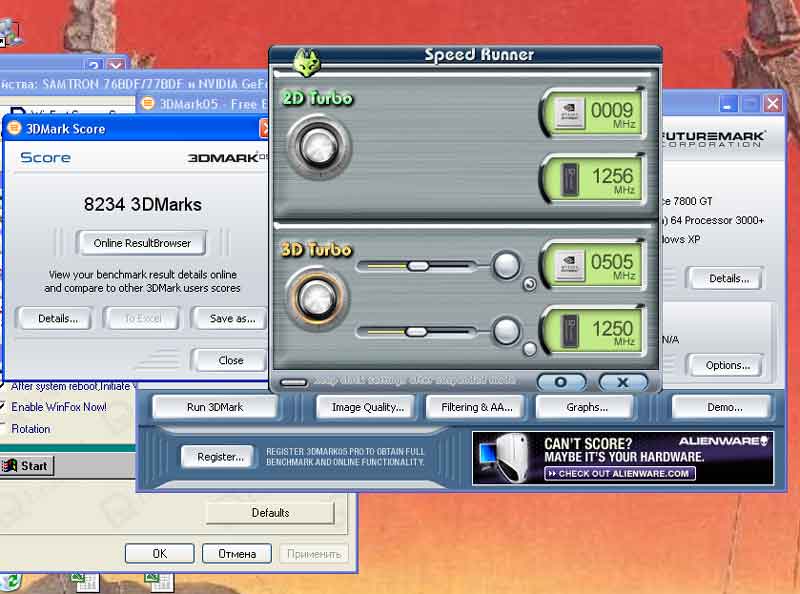Screen dimensions: 800x594
Task: Click the O button in Speed Runner
Action: coord(561,382)
